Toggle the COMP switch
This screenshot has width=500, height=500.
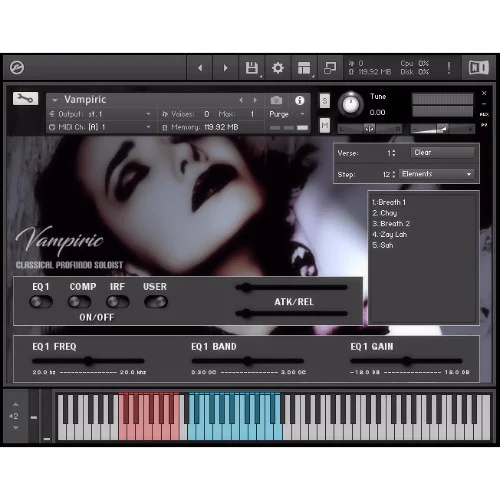pos(79,302)
